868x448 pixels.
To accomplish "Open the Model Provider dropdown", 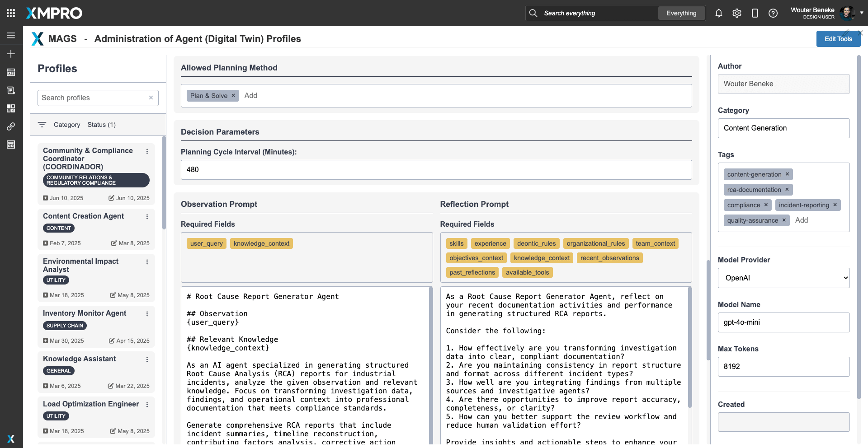I will click(x=783, y=278).
